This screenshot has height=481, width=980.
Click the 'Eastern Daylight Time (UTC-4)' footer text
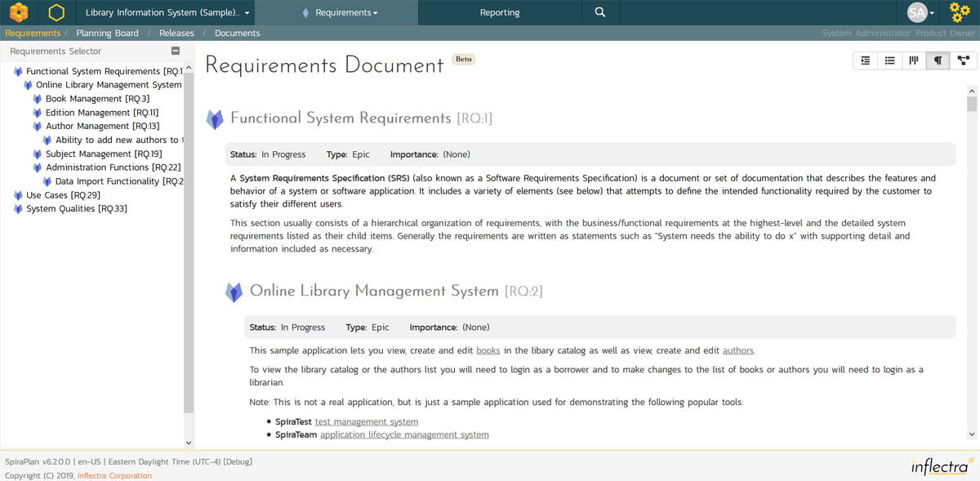[163, 461]
